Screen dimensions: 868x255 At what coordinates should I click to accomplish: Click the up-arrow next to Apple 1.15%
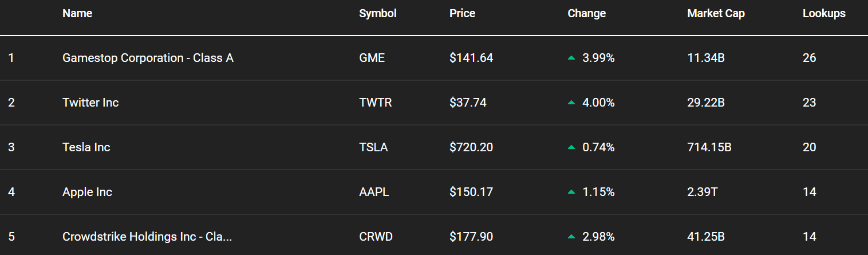click(571, 192)
